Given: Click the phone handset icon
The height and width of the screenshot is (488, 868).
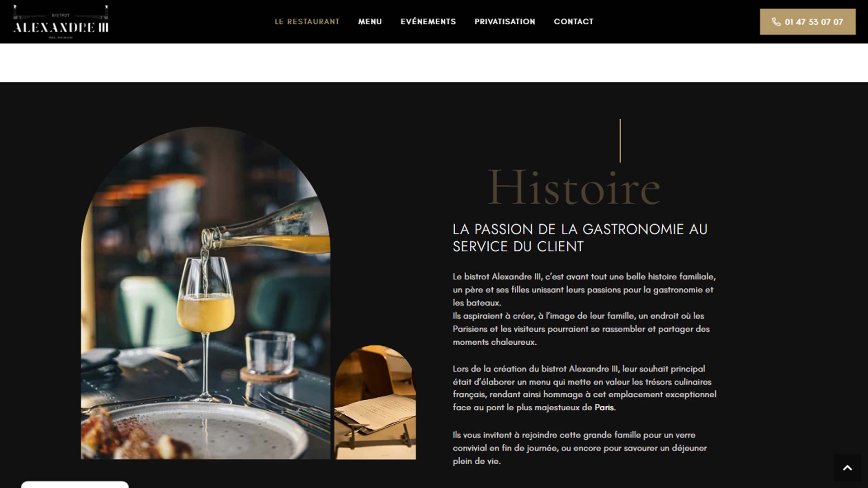Looking at the screenshot, I should [x=776, y=22].
